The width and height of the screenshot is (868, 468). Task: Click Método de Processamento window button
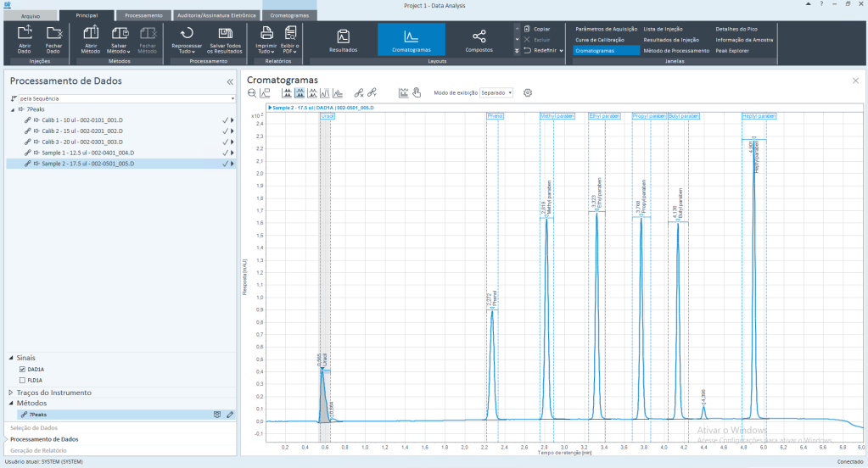tap(676, 50)
